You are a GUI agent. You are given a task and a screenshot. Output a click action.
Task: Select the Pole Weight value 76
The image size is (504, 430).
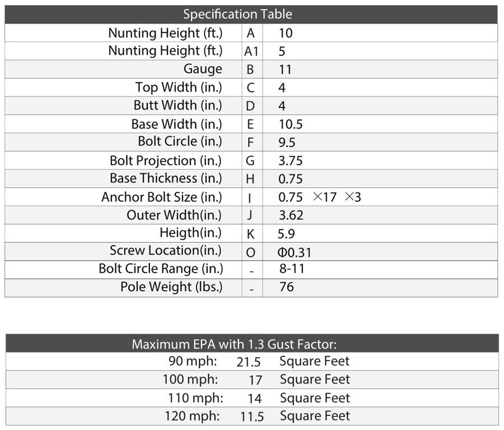coord(286,288)
